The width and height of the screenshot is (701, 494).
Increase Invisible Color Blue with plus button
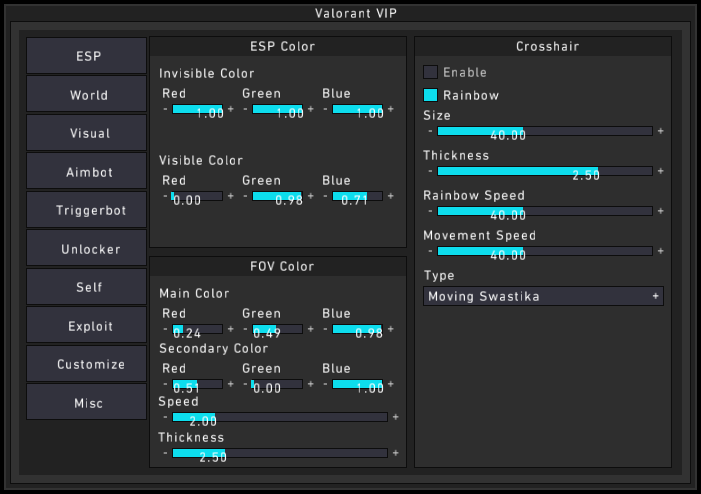click(390, 109)
